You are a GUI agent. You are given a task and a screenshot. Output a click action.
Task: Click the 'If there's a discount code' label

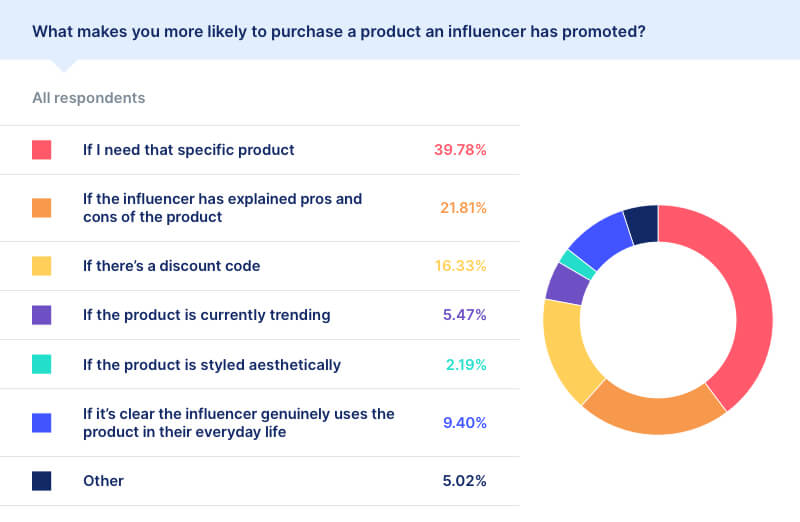point(171,266)
